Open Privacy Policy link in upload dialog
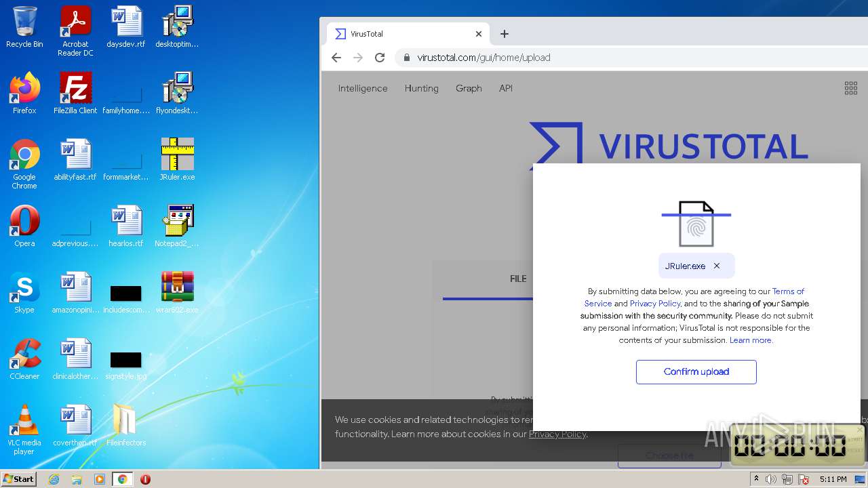 click(x=655, y=304)
